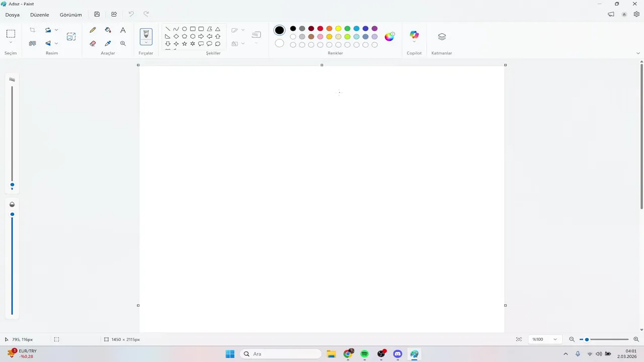Select Color 1 black primary swatch
This screenshot has height=362, width=644.
coord(280,30)
